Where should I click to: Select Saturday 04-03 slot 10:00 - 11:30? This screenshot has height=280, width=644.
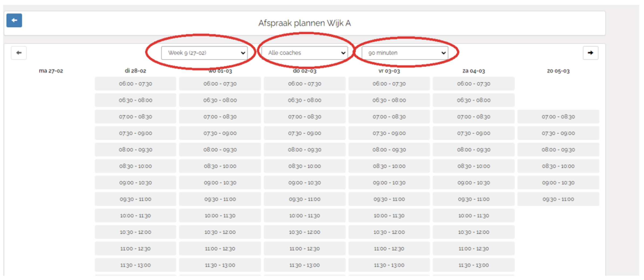click(x=474, y=216)
